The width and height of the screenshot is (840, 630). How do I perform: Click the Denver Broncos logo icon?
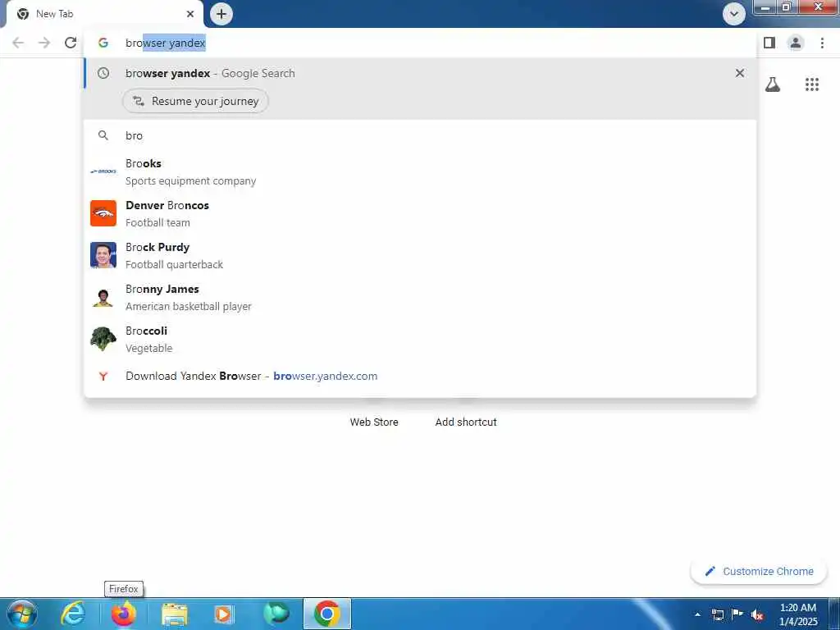(x=103, y=213)
